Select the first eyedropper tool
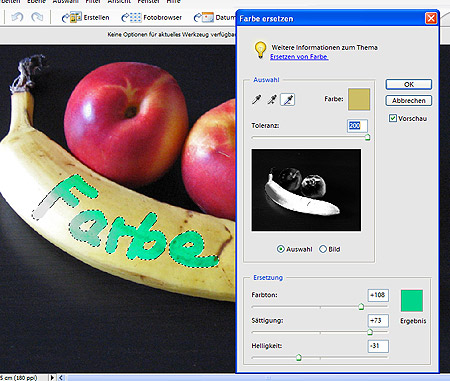450x381 pixels. click(x=257, y=99)
